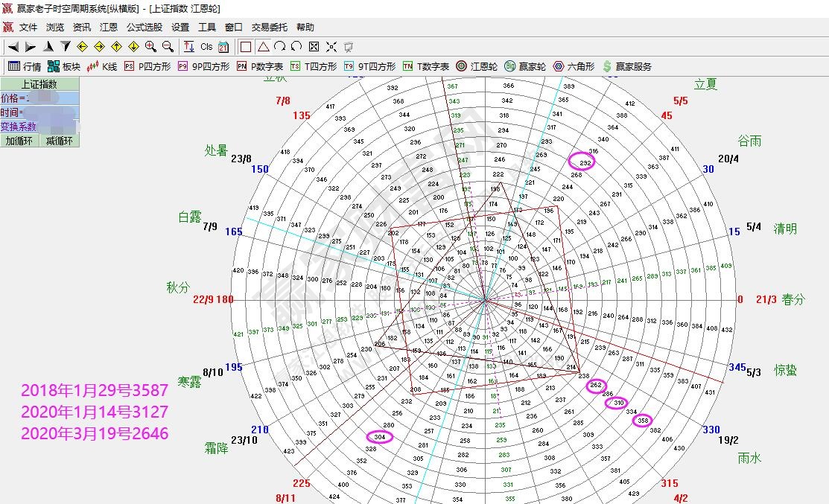Select the square drawing tool
This screenshot has height=504, width=829.
pos(246,46)
